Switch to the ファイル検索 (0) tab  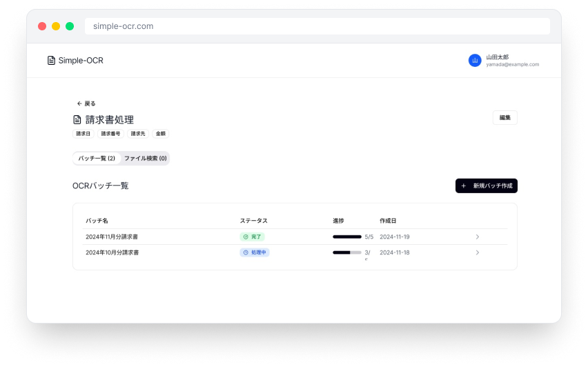click(145, 158)
